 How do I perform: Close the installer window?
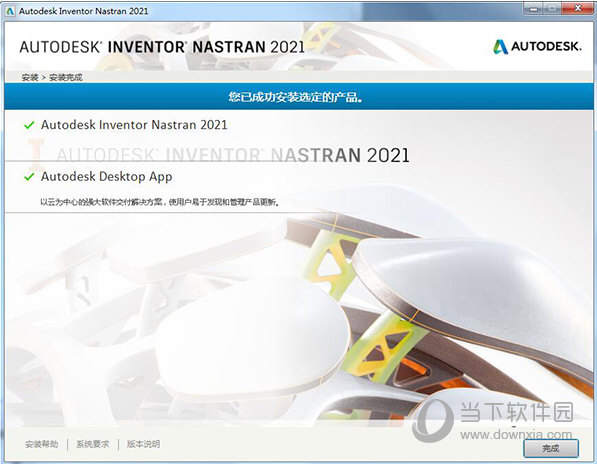tap(578, 8)
